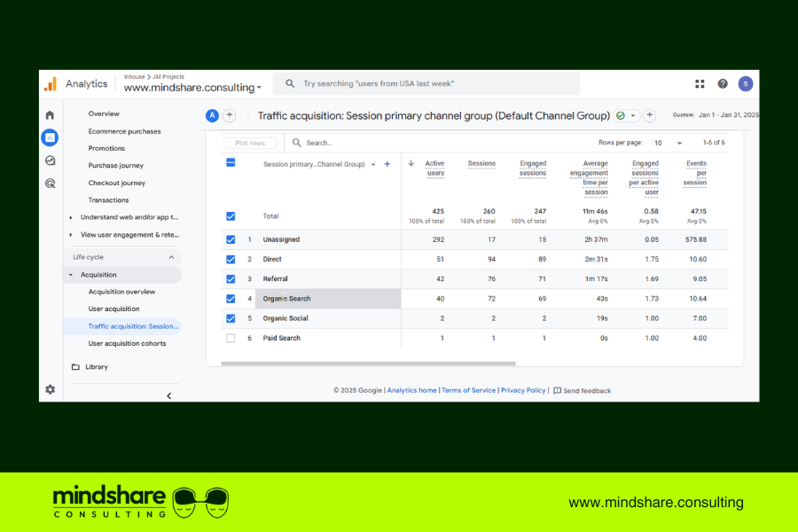Open the Home icon in left rail

click(x=50, y=115)
